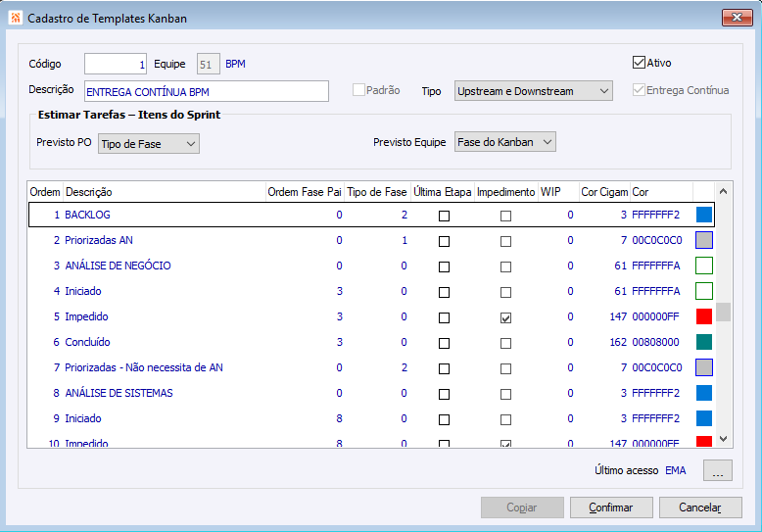The height and width of the screenshot is (532, 762).
Task: Click the teal color swatch of Concluído row
Action: point(703,342)
